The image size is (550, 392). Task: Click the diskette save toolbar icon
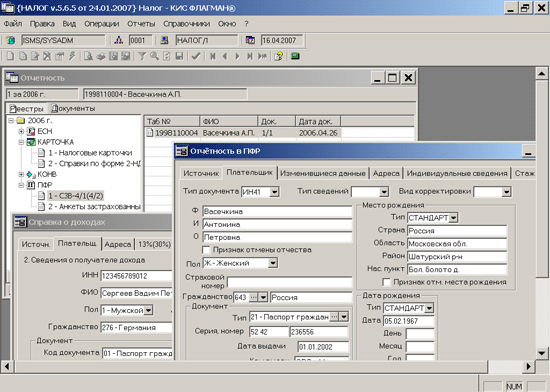click(179, 56)
